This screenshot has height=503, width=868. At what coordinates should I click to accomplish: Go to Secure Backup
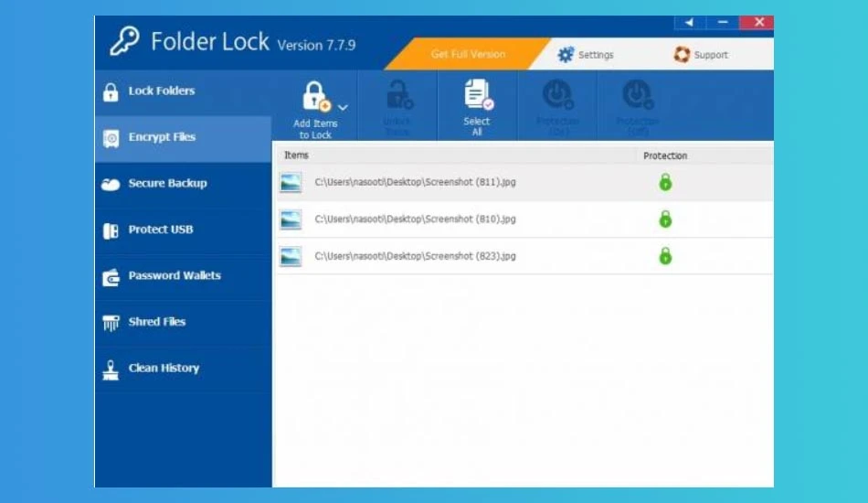[184, 184]
